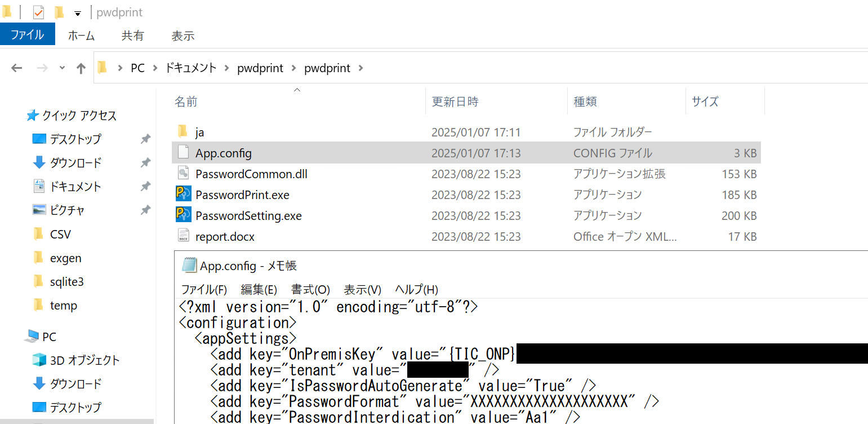The height and width of the screenshot is (424, 868).
Task: Select PC in the address breadcrumb
Action: 137,68
